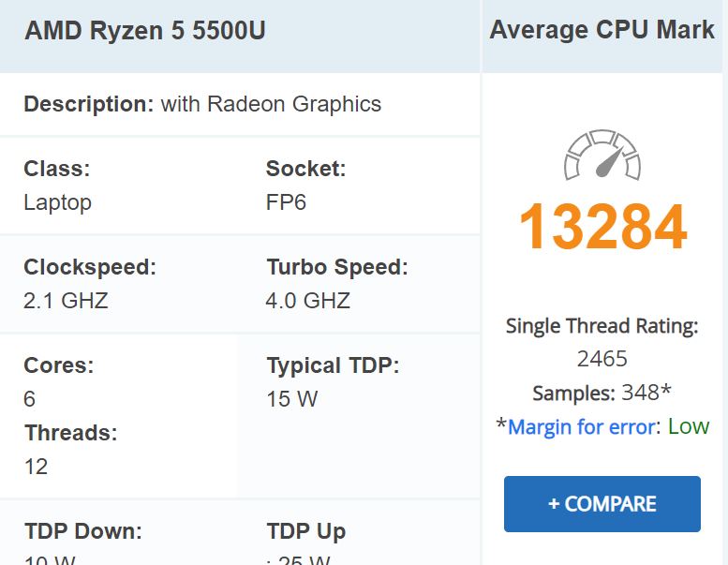Click the TDP Up label
This screenshot has width=728, height=565.
point(306,532)
